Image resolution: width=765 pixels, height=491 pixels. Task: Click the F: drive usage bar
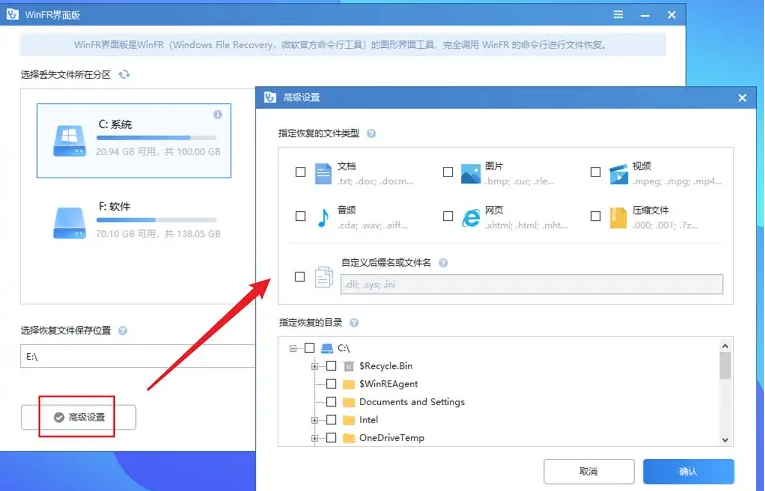pos(157,220)
